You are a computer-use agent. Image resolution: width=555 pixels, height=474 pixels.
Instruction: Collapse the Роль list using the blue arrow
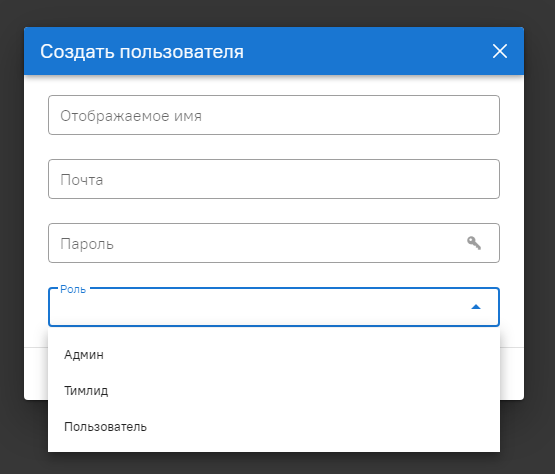pos(476,307)
